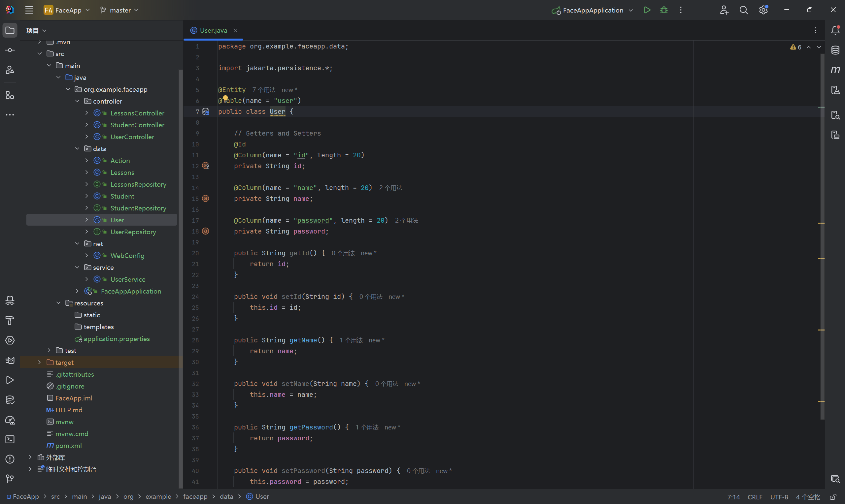Open the main hamburger menu
Screen dimensions: 845x504
pyautogui.click(x=29, y=10)
